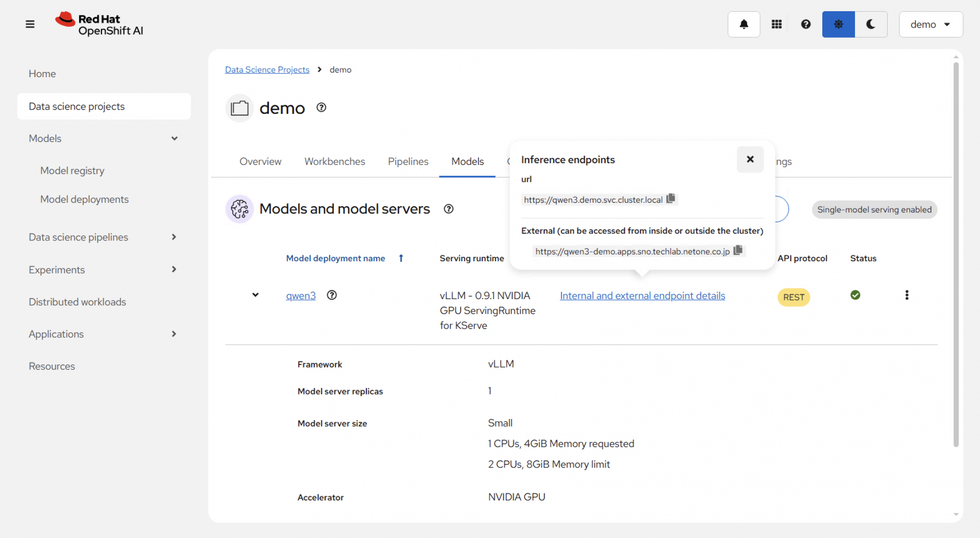Click the REST protocol badge
Image resolution: width=980 pixels, height=538 pixels.
[x=793, y=297]
